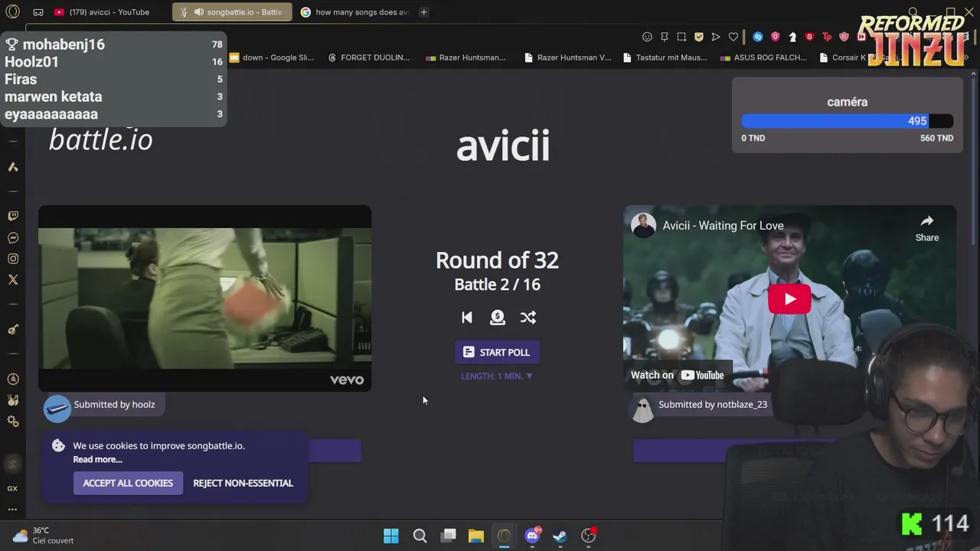Open OBS Studio from the taskbar

tap(588, 536)
